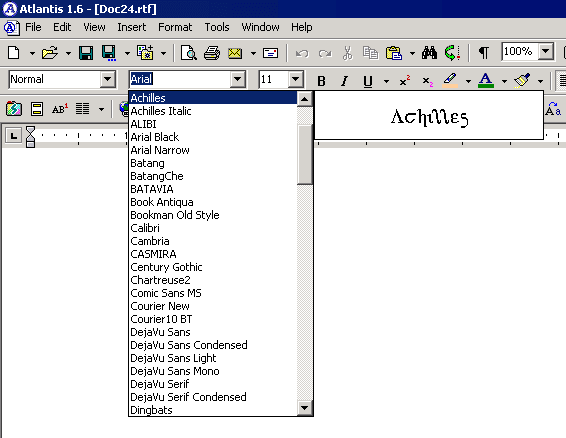
Task: Create a new document with New icon
Action: (14, 53)
